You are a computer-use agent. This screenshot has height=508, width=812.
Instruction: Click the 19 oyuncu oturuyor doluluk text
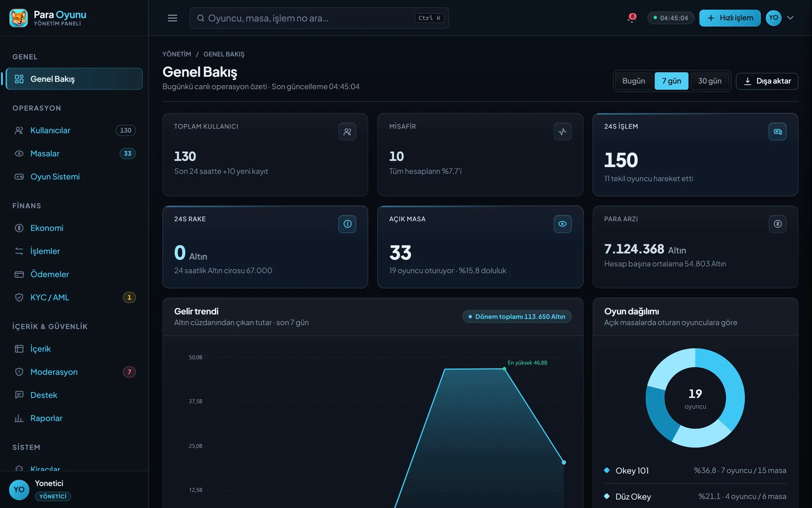[x=448, y=270]
